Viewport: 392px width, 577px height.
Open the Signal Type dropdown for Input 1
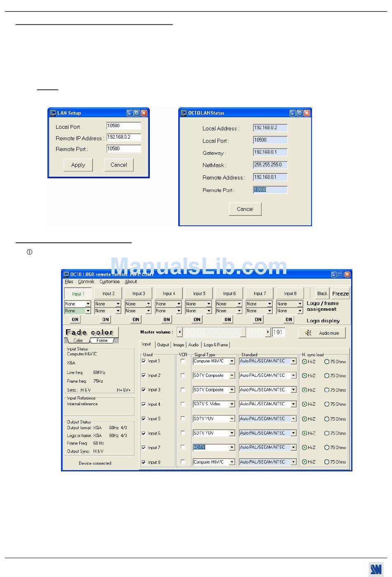pos(232,361)
